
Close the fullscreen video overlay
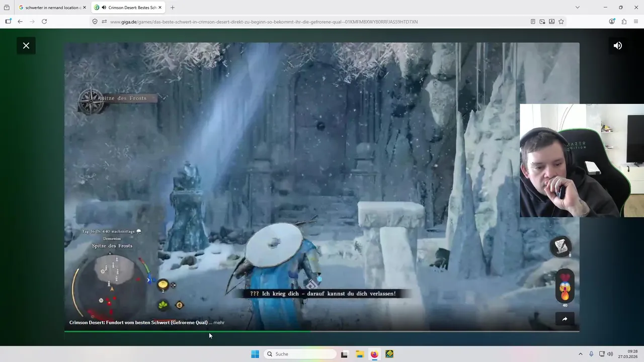click(26, 46)
